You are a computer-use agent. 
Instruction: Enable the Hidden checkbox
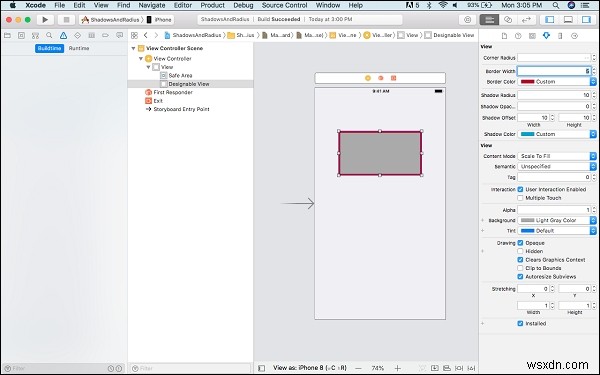pyautogui.click(x=520, y=251)
